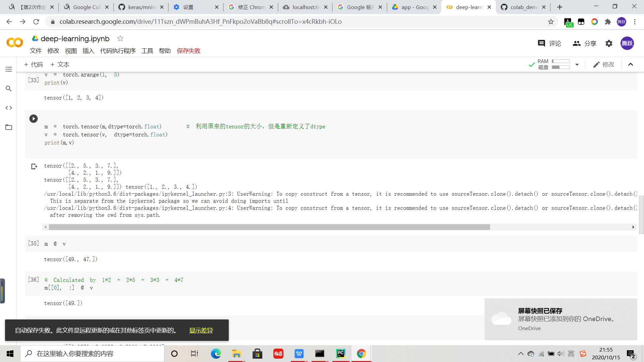Open the 修改 editing mode dropdown
This screenshot has height=362, width=644.
coord(604,64)
